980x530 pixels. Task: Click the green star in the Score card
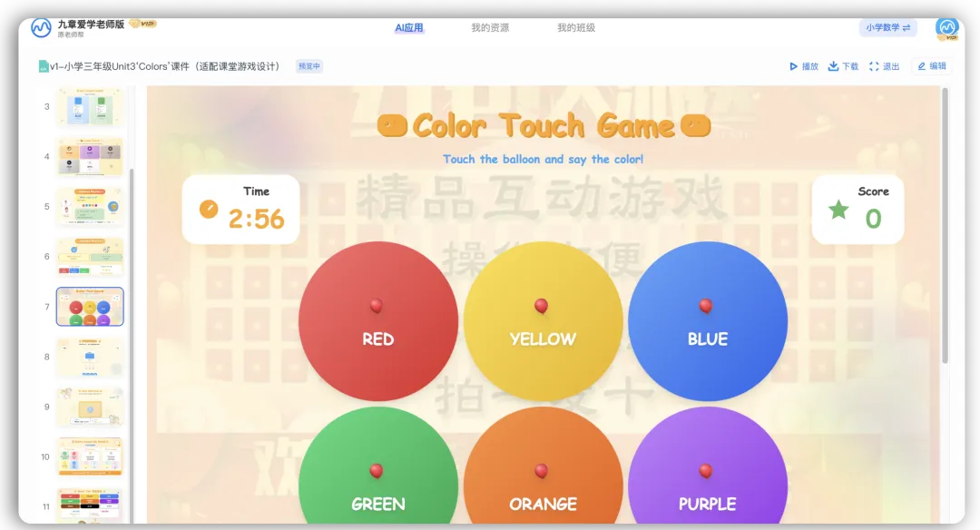click(838, 210)
